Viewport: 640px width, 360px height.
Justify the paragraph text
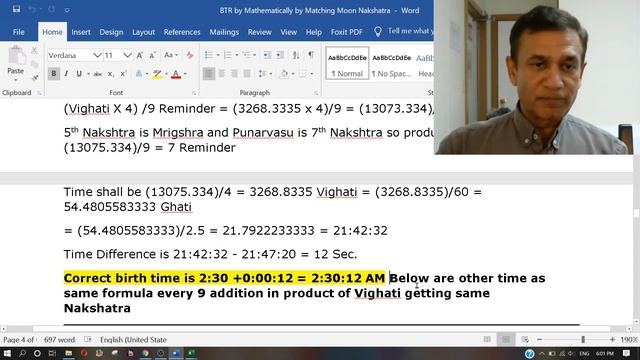tap(247, 74)
